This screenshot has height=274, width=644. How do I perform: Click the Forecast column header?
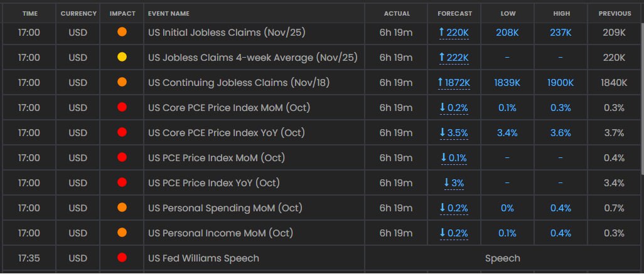tap(454, 13)
